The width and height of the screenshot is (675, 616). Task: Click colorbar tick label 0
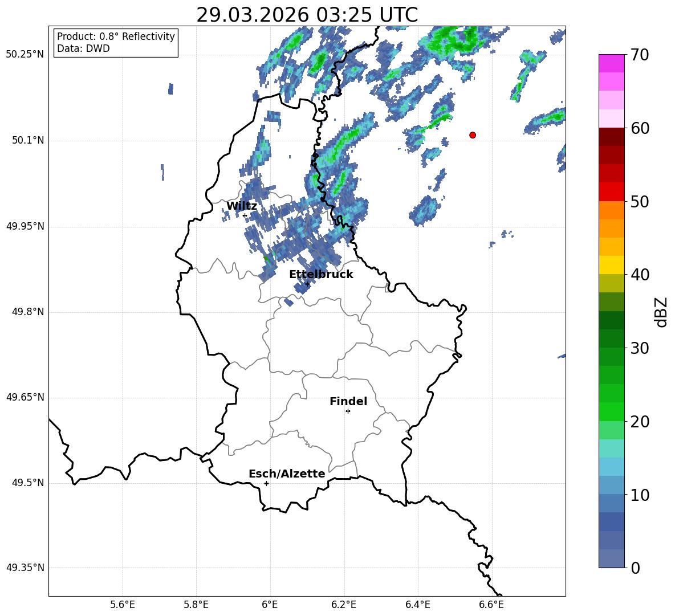pos(636,568)
